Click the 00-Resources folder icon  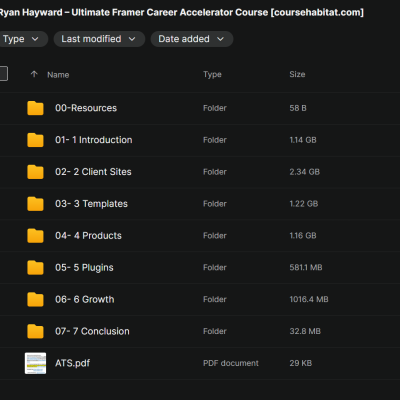(35, 108)
